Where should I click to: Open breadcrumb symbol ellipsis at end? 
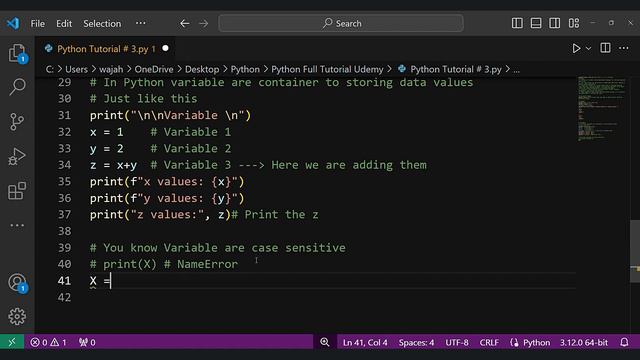pos(517,70)
